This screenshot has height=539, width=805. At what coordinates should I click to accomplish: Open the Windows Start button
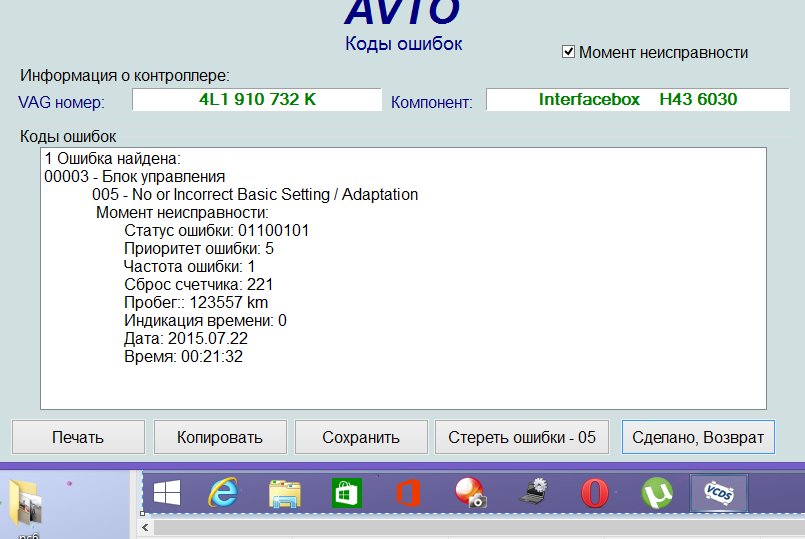(x=167, y=493)
